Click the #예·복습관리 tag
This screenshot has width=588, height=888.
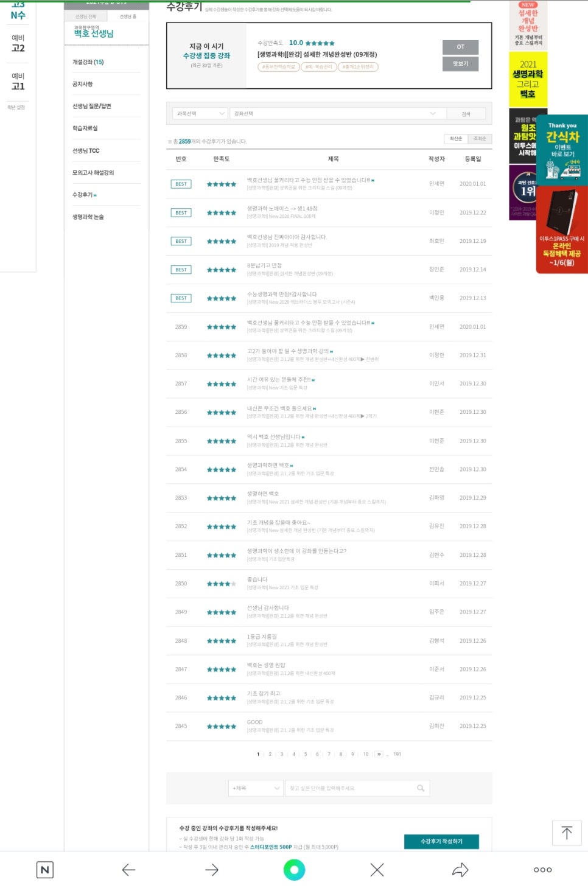[x=319, y=67]
